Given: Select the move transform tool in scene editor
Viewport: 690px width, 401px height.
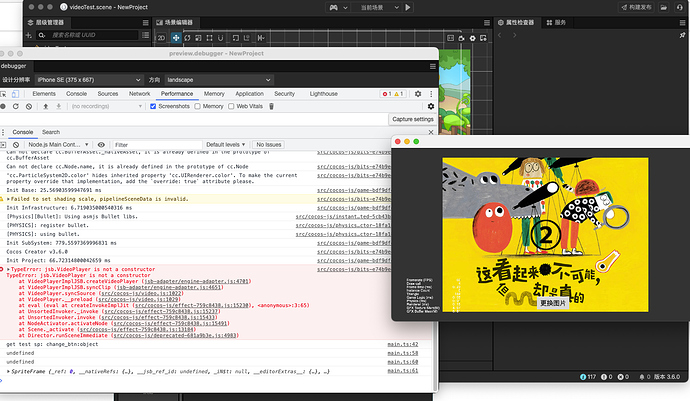Looking at the screenshot, I should [176, 38].
